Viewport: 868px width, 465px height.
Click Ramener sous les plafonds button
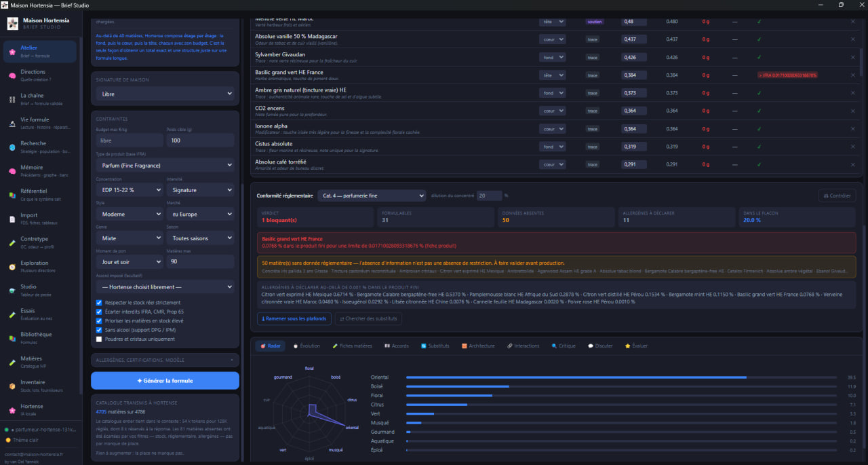pyautogui.click(x=294, y=318)
